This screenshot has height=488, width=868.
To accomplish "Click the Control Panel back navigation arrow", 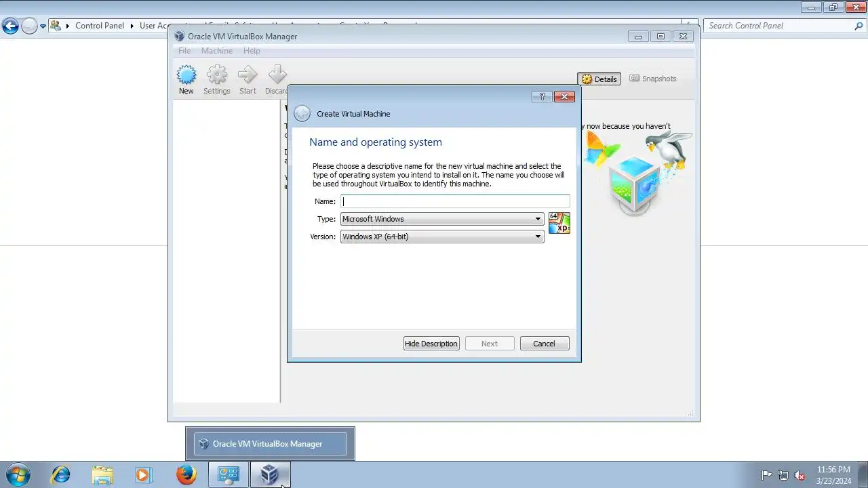I will 10,26.
